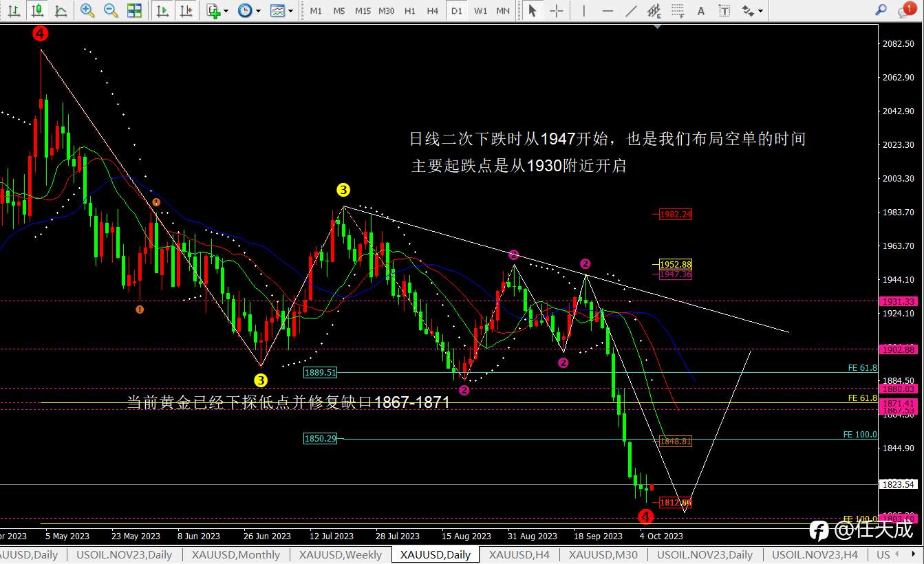Image resolution: width=924 pixels, height=564 pixels.
Task: Select the 1982.24 red price label
Action: click(675, 215)
